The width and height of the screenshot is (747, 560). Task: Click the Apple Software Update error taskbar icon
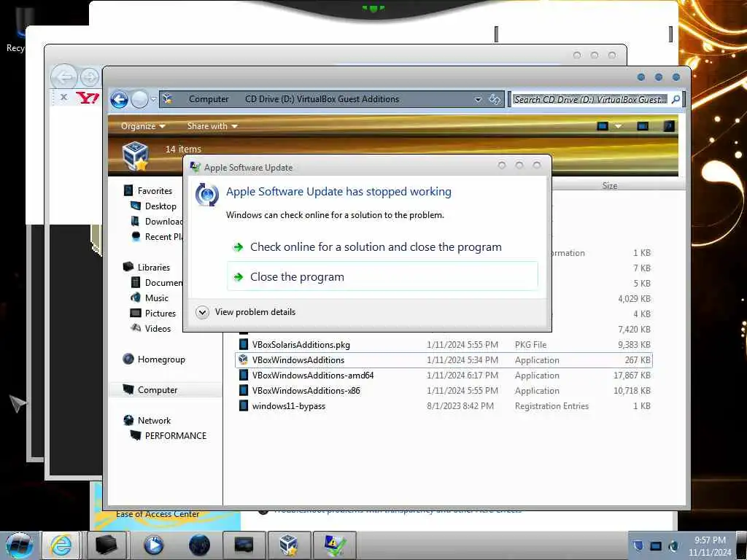[x=334, y=545]
